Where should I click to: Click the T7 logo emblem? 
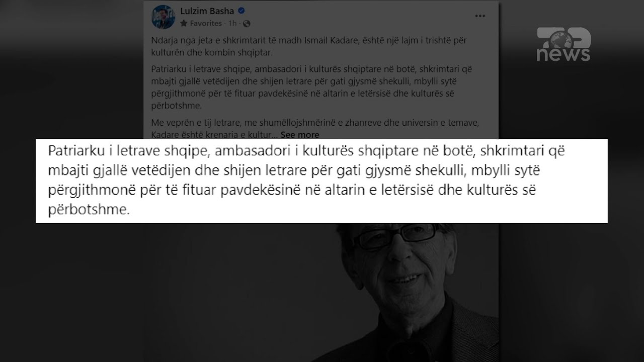click(x=563, y=38)
